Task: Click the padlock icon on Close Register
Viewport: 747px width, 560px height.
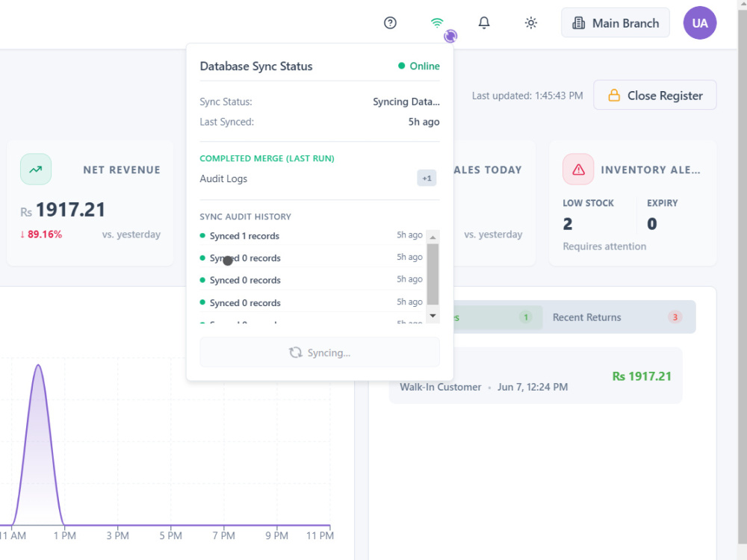Action: pyautogui.click(x=613, y=96)
